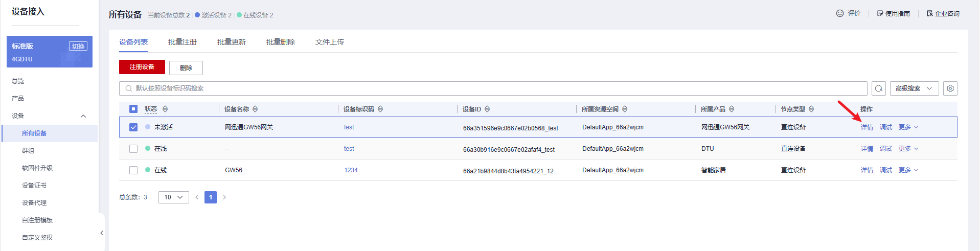Viewport: 980px width, 251px height.
Task: Click the sort icon next to 设备ID
Action: [487, 109]
